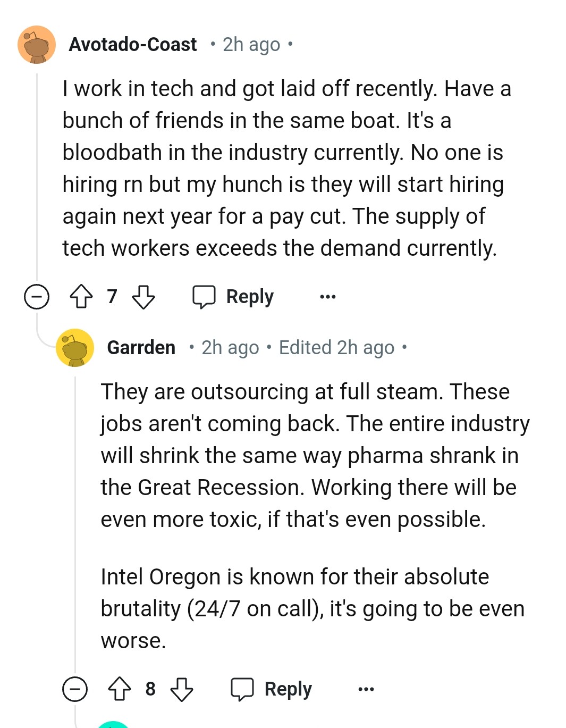Downvote Garrden's reply
The height and width of the screenshot is (728, 566).
[x=181, y=689]
